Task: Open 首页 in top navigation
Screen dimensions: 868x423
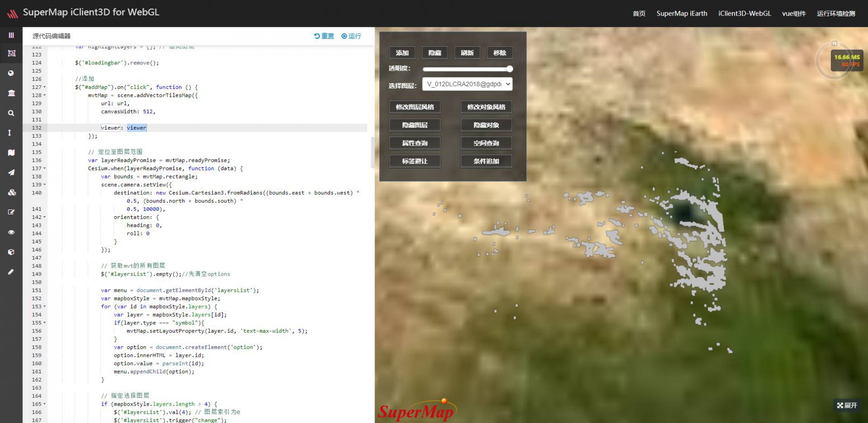Action: point(639,14)
